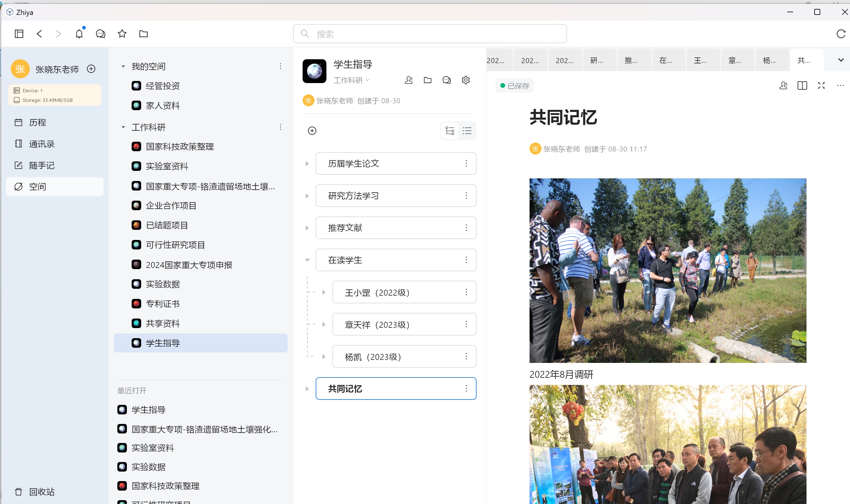The image size is (850, 504).
Task: Open the 国家科技政策整理 space
Action: 179,147
